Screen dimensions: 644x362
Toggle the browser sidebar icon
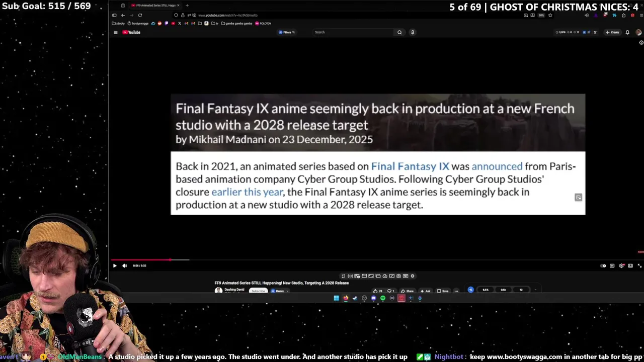[114, 15]
